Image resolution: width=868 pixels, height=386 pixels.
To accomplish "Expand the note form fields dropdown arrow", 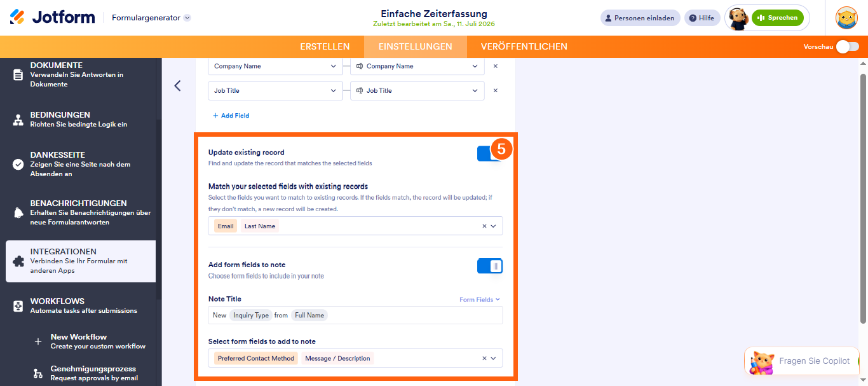I will click(494, 358).
